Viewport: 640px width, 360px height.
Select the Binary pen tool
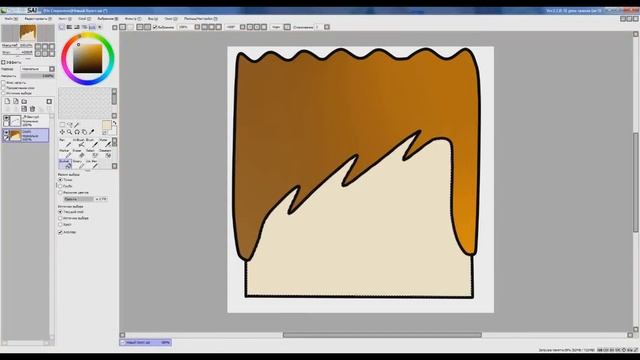(78, 164)
